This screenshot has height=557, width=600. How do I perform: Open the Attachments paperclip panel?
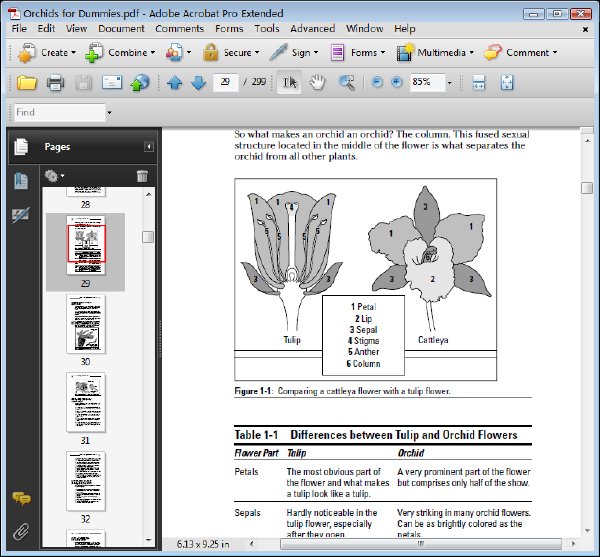point(21,531)
